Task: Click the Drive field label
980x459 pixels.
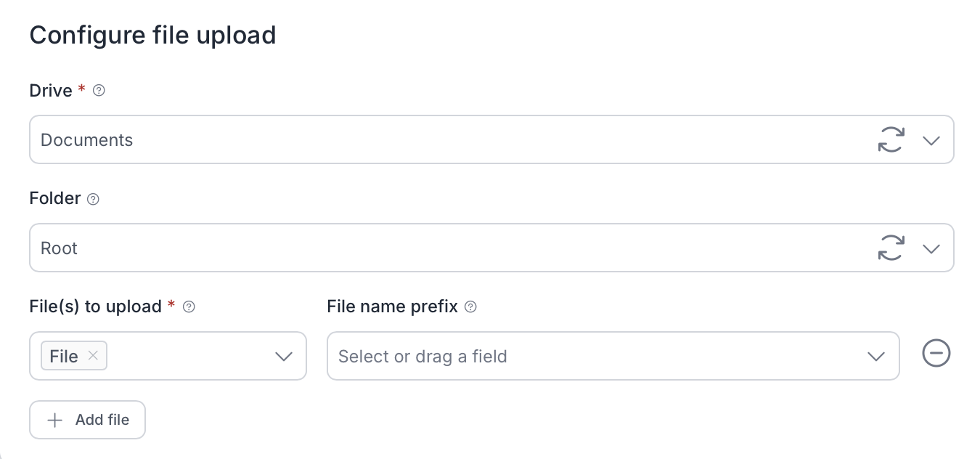Action: point(51,91)
